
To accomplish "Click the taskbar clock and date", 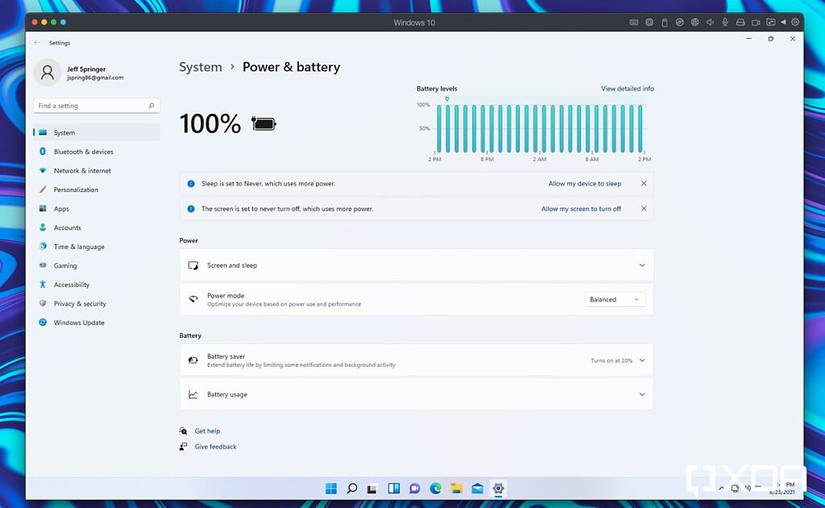I will pyautogui.click(x=783, y=488).
